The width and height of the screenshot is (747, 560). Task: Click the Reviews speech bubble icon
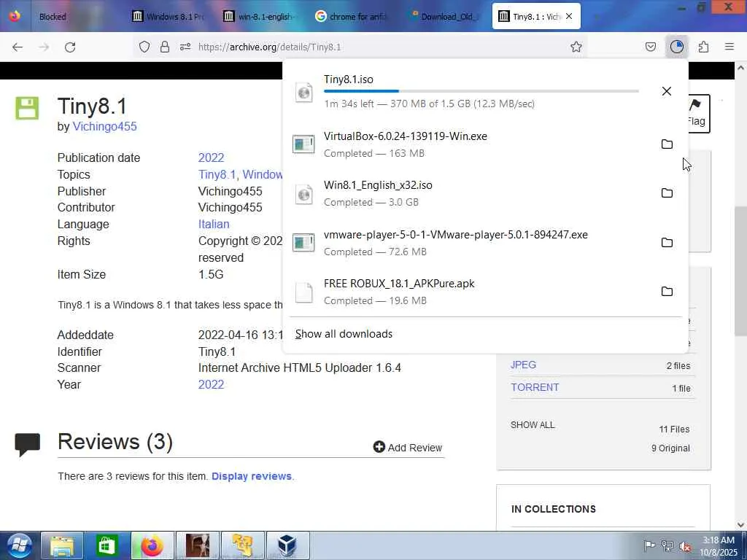click(27, 444)
